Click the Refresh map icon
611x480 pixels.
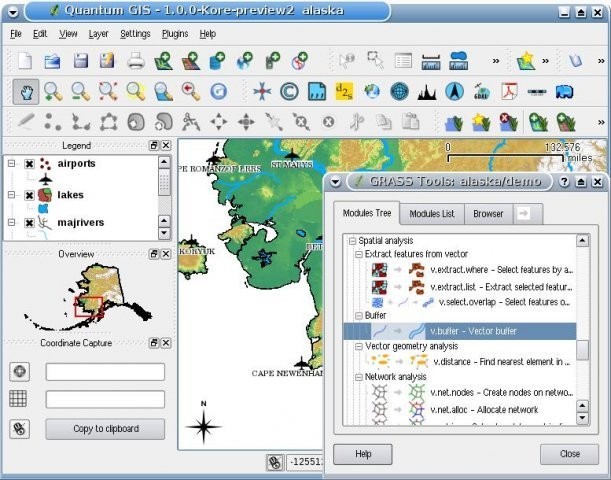[218, 92]
